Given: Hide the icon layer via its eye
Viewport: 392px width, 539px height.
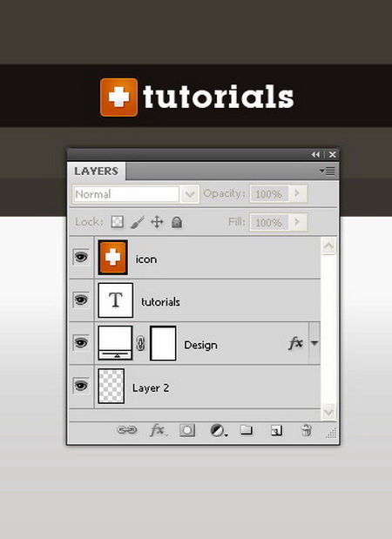Looking at the screenshot, I should [81, 257].
